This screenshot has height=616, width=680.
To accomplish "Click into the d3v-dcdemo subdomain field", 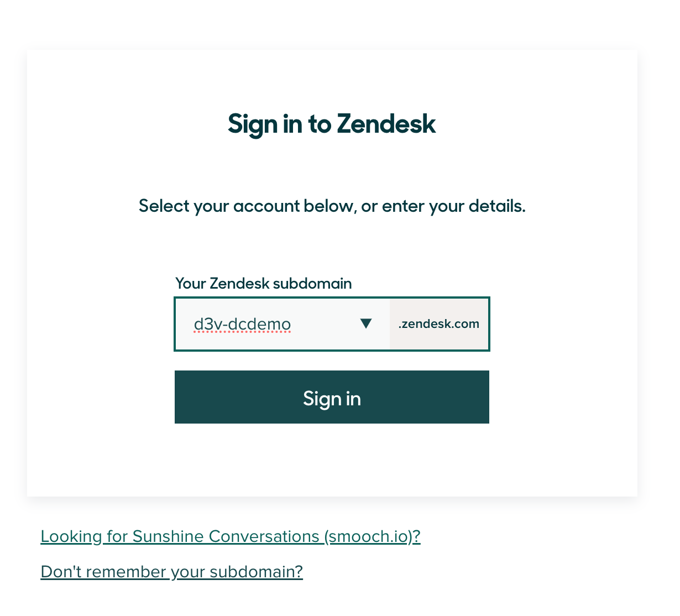I will [x=265, y=324].
